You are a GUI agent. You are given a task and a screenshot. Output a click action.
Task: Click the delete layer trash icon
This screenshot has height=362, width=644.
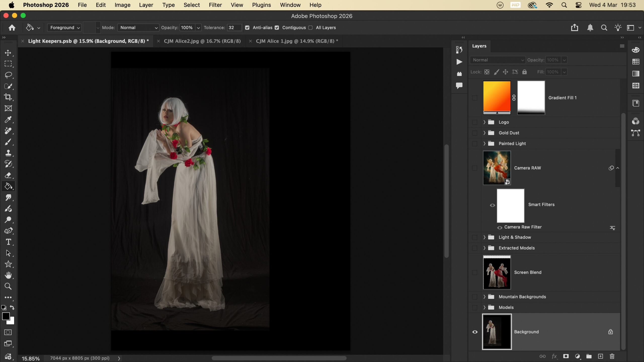(612, 356)
